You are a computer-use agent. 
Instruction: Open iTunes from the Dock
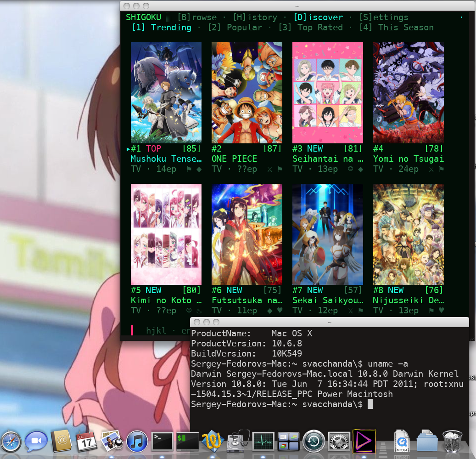tap(137, 442)
